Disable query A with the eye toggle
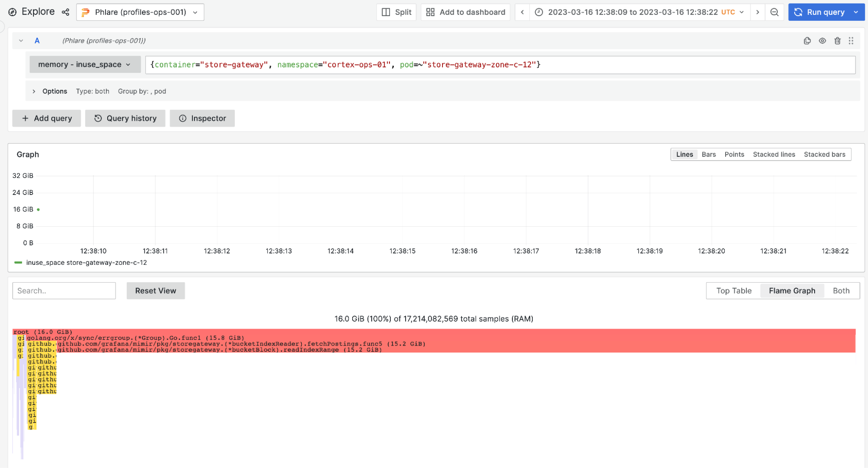Image resolution: width=868 pixels, height=468 pixels. coord(822,40)
